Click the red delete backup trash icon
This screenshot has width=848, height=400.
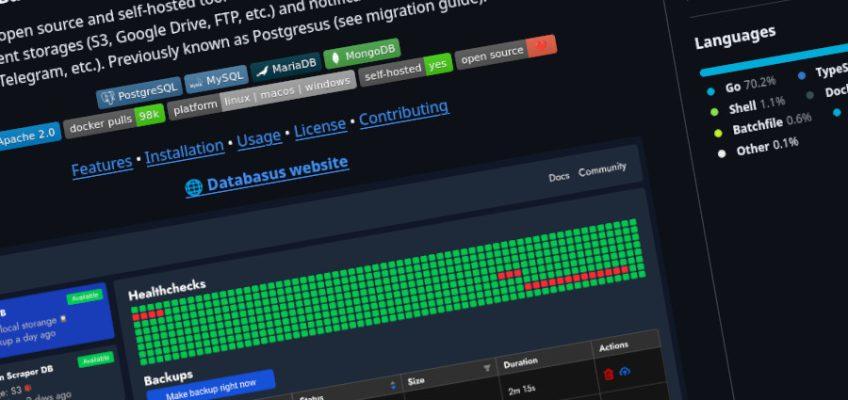coord(608,374)
